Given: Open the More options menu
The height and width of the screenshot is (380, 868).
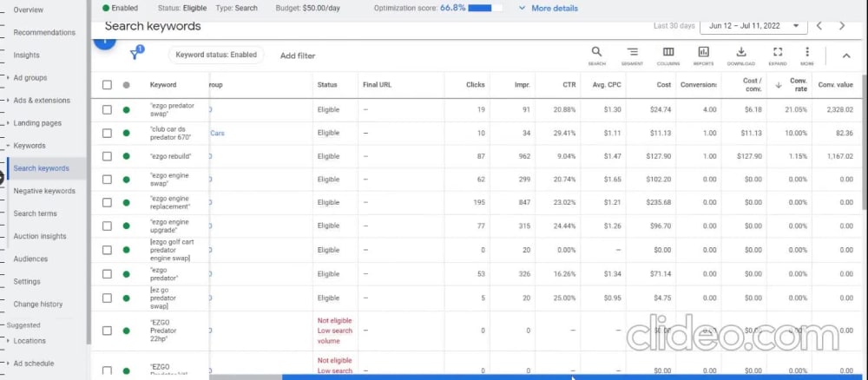Looking at the screenshot, I should click(x=807, y=56).
